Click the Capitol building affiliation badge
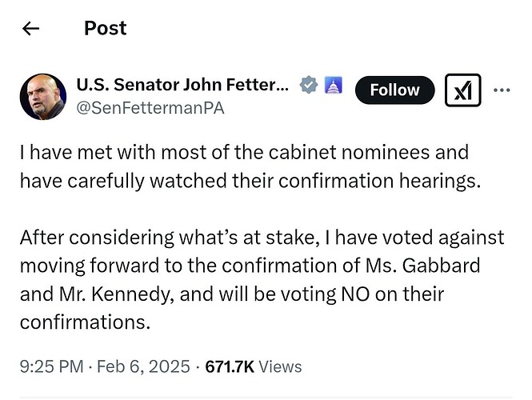Image resolution: width=532 pixels, height=400 pixels. 334,85
